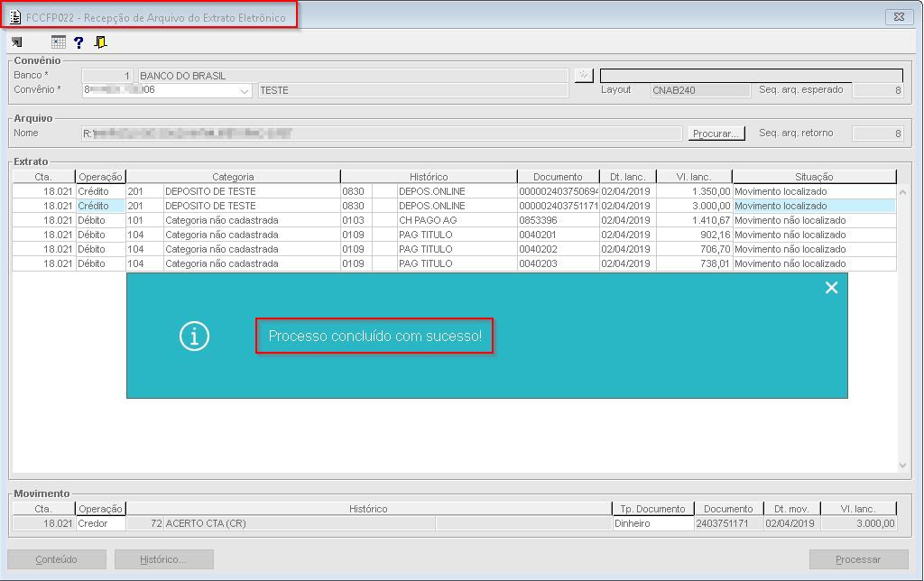
Task: Click the yellow exit door icon
Action: point(101,41)
